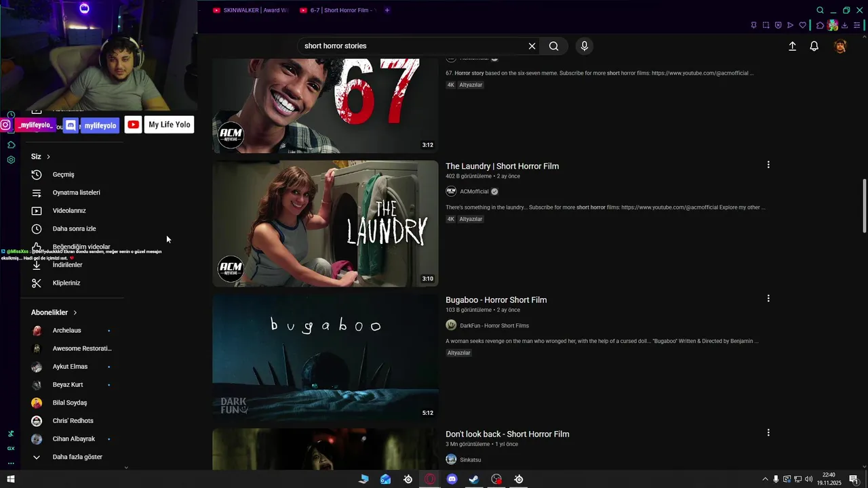Show hidden system tray icons chevron
Screen dimensions: 868x488
click(765, 479)
